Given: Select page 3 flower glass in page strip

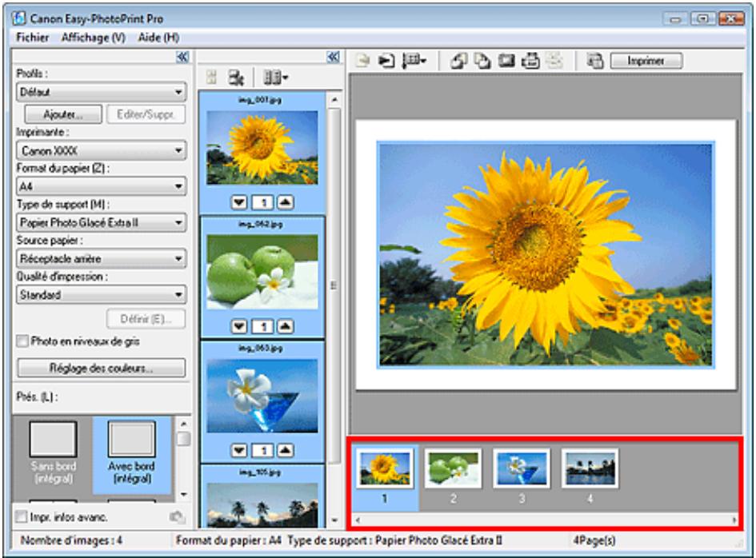Looking at the screenshot, I should [x=521, y=468].
